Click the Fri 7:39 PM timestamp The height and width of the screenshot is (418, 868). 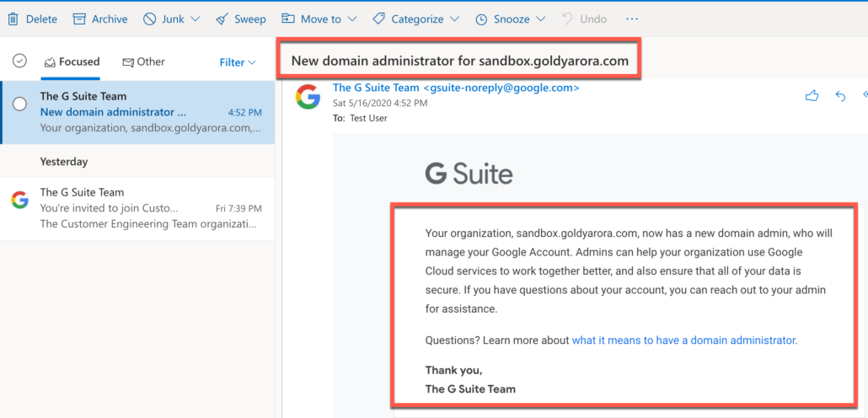pyautogui.click(x=238, y=209)
